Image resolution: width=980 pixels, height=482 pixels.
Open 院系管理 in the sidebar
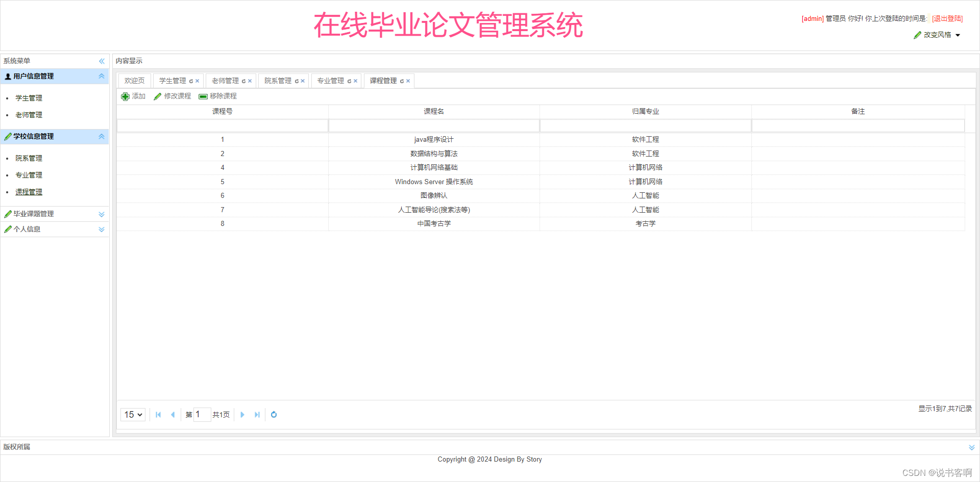pos(29,159)
